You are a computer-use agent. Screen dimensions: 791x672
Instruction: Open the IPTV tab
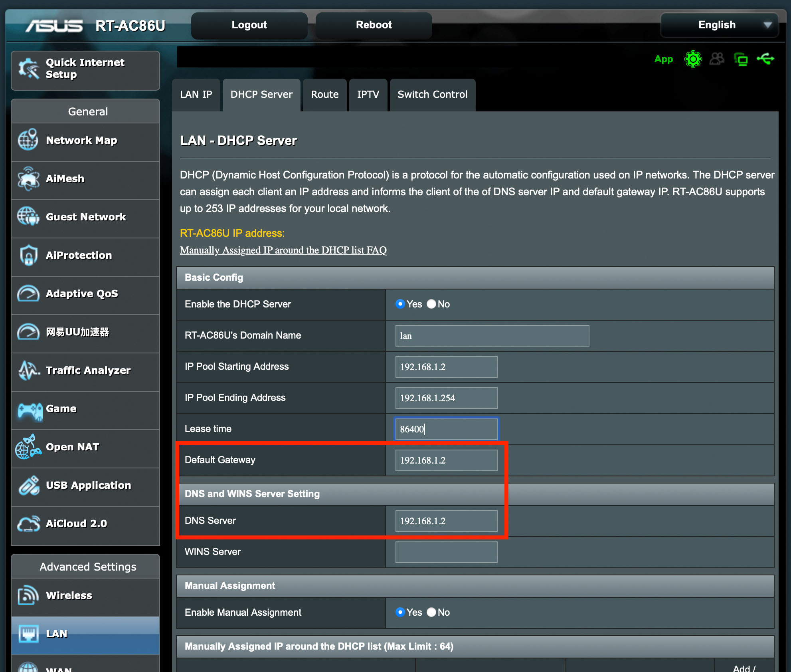[x=368, y=95]
